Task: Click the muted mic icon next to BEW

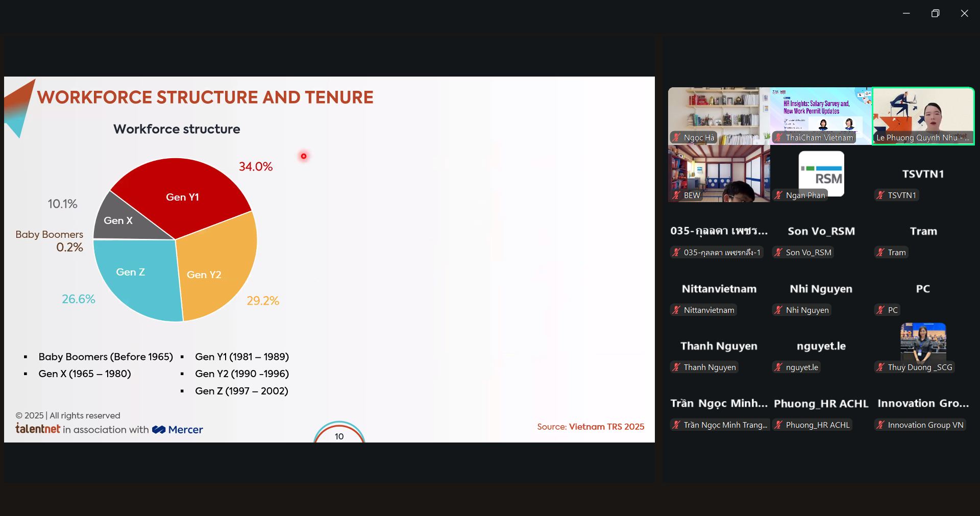Action: 676,195
